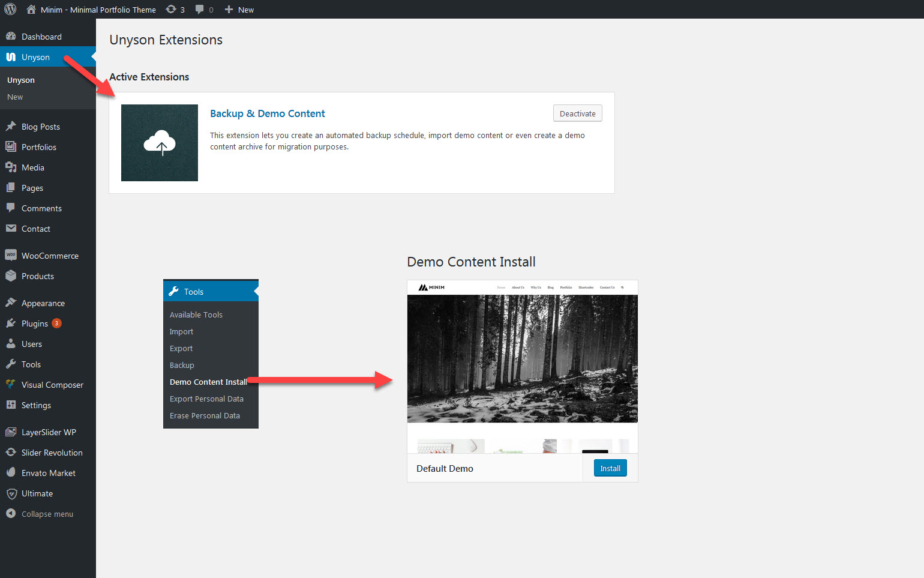Click the Default Demo forest preview image
The image size is (924, 578).
[x=523, y=358]
